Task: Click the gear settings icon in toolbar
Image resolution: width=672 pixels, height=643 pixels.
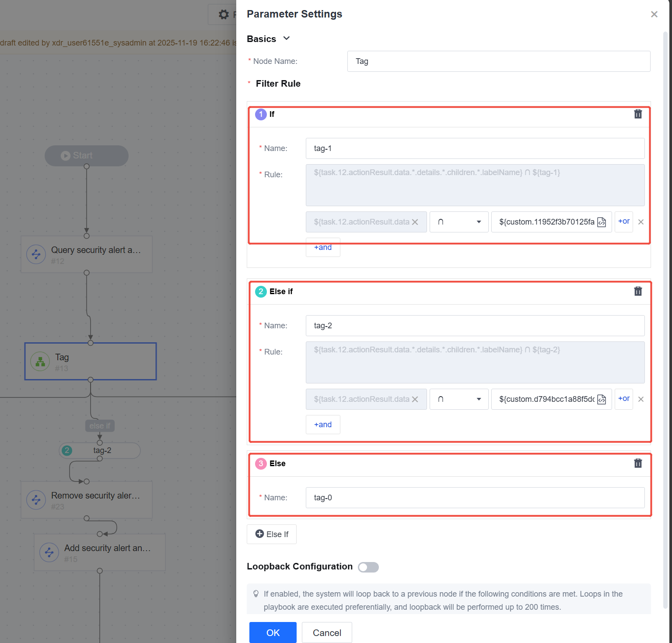Action: coord(224,14)
